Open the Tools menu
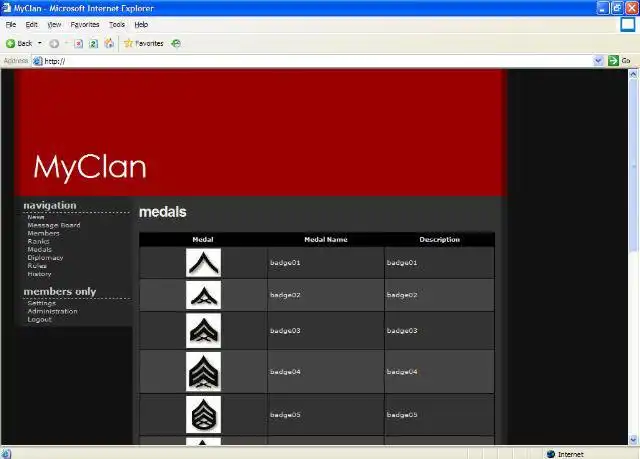Image resolution: width=640 pixels, height=459 pixels. point(117,24)
